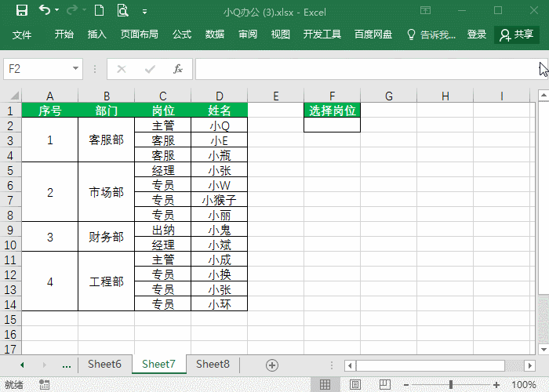The width and height of the screenshot is (549, 392).
Task: Switch to Sheet6 tab
Action: [104, 365]
